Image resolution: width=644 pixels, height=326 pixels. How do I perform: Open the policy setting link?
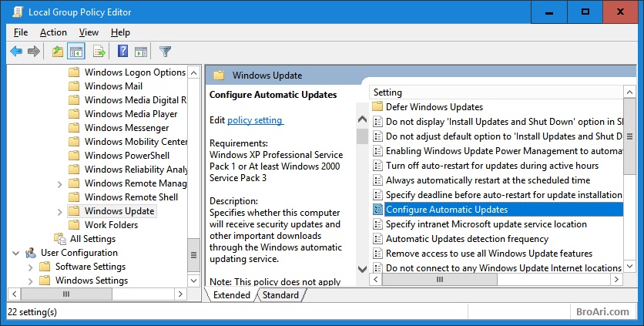click(x=255, y=120)
